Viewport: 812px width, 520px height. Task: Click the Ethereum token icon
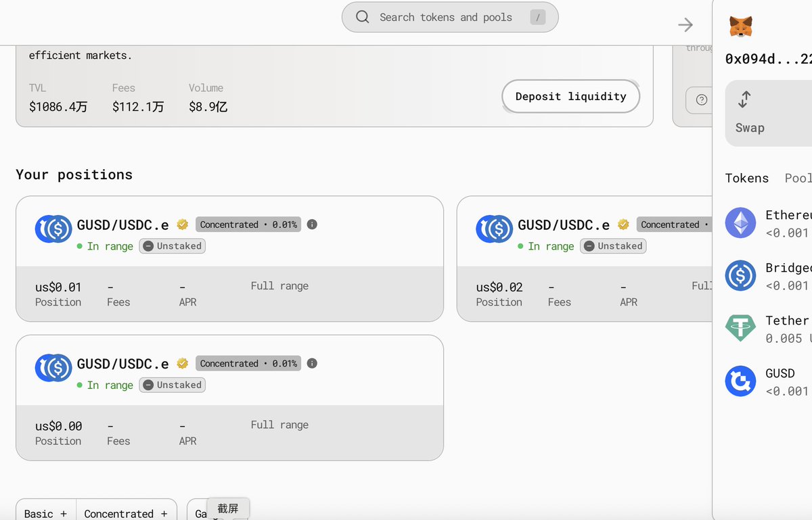click(x=741, y=223)
